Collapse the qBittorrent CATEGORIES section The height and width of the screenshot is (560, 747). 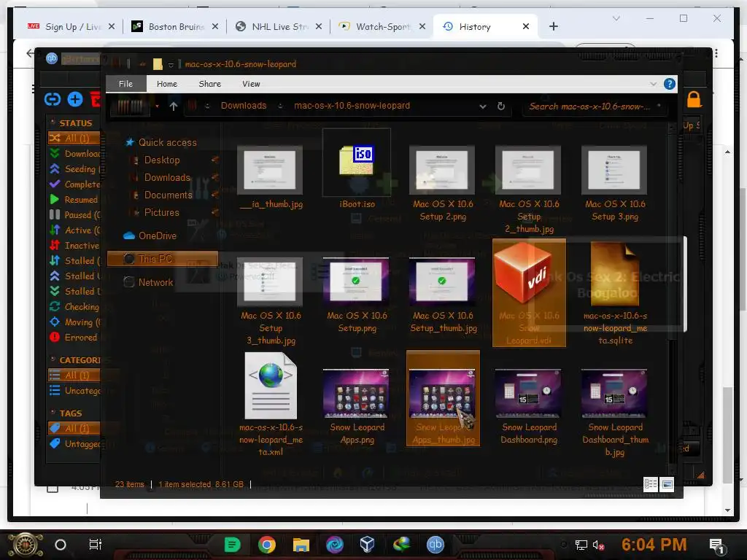pyautogui.click(x=53, y=359)
